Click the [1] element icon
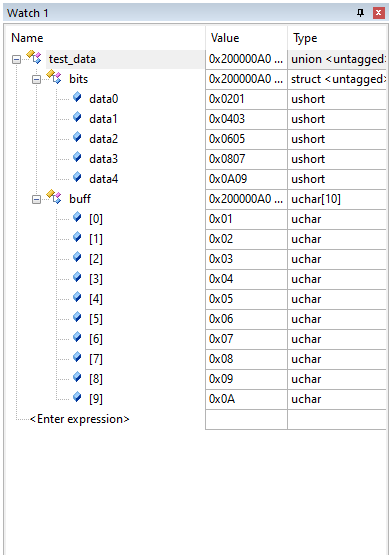389x555 pixels. tap(77, 237)
